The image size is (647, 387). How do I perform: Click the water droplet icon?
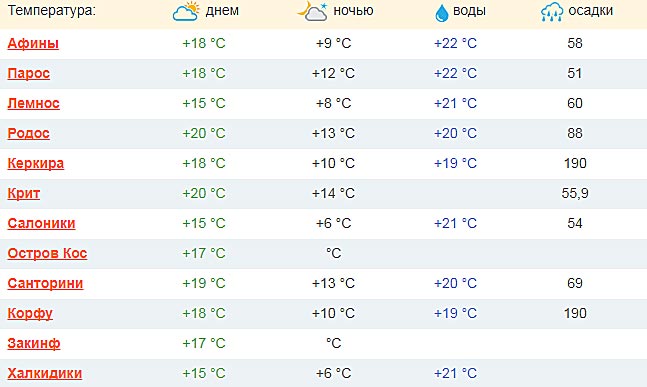pos(442,12)
